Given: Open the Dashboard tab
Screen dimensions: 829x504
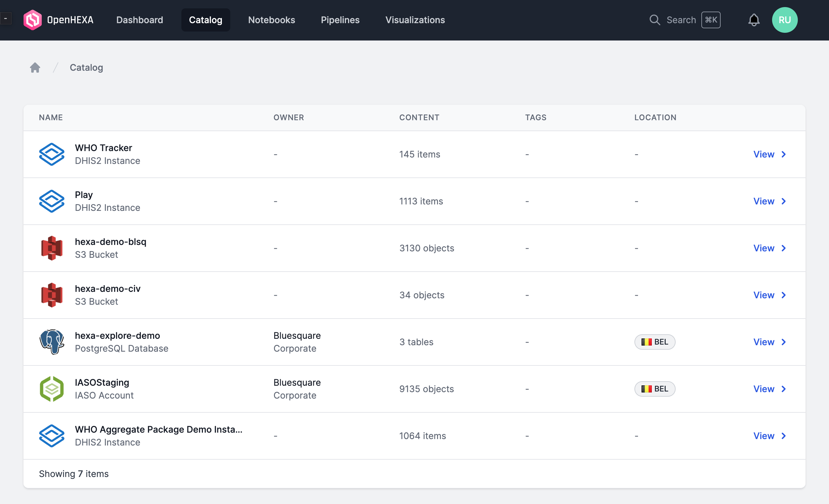Looking at the screenshot, I should pyautogui.click(x=140, y=20).
